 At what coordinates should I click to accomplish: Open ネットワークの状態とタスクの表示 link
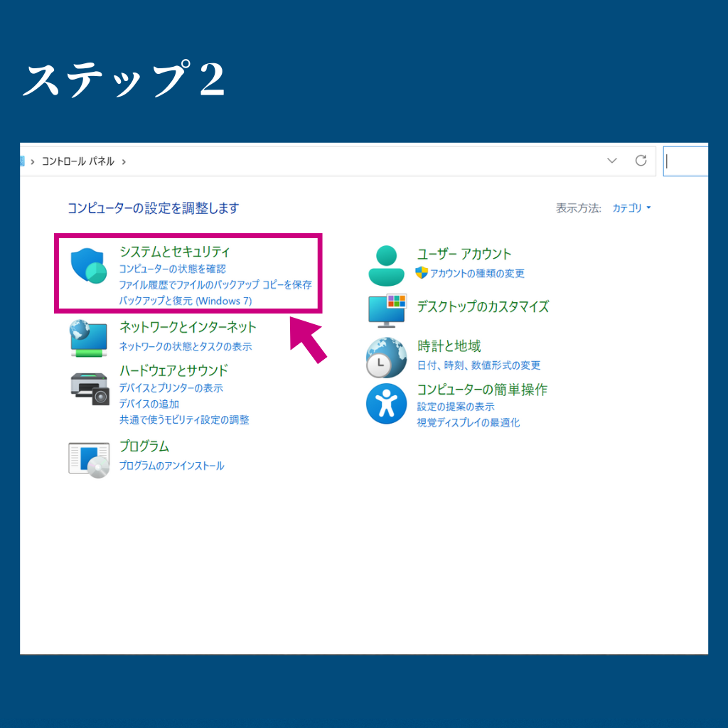[186, 346]
